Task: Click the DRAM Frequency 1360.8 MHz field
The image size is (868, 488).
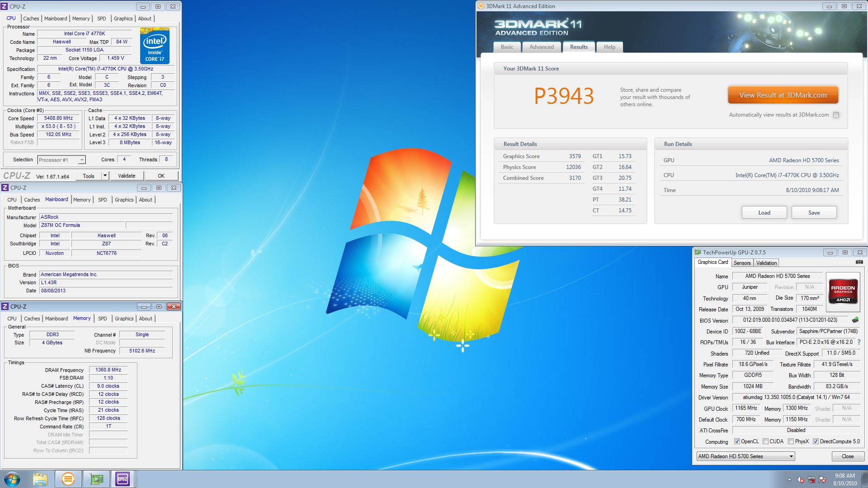Action: click(x=108, y=370)
